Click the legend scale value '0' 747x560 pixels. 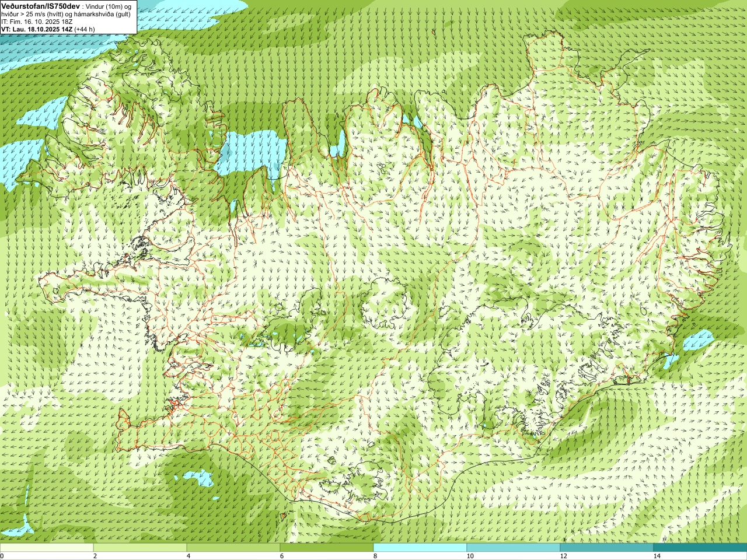[2, 556]
